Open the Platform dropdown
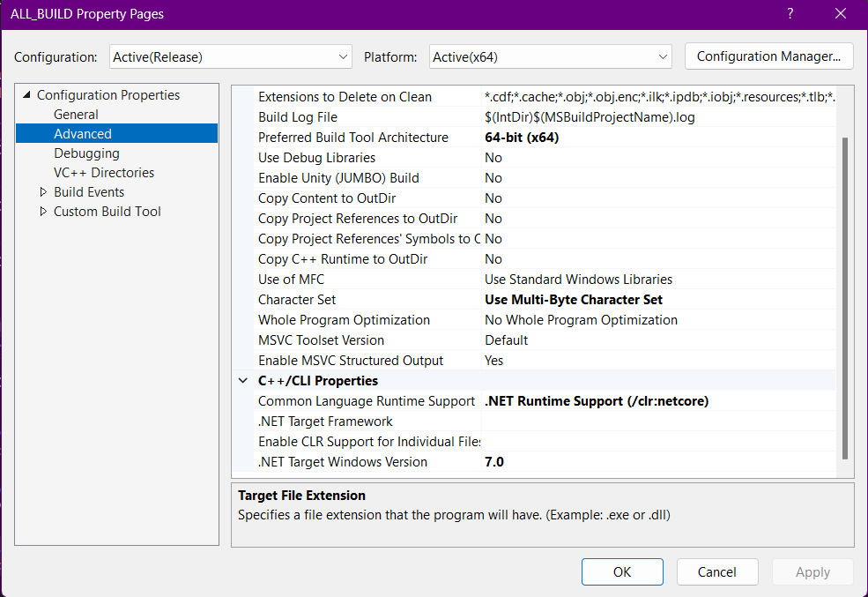868x597 pixels. click(550, 57)
